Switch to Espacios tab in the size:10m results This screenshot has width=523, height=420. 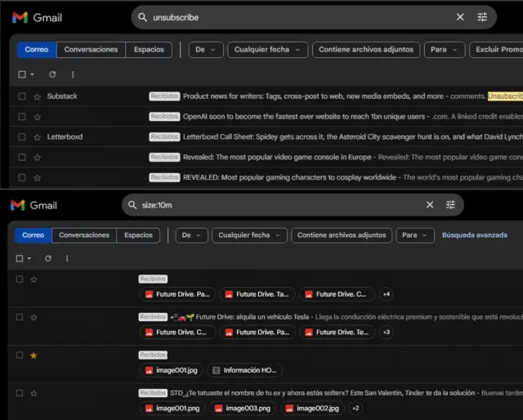tap(138, 235)
